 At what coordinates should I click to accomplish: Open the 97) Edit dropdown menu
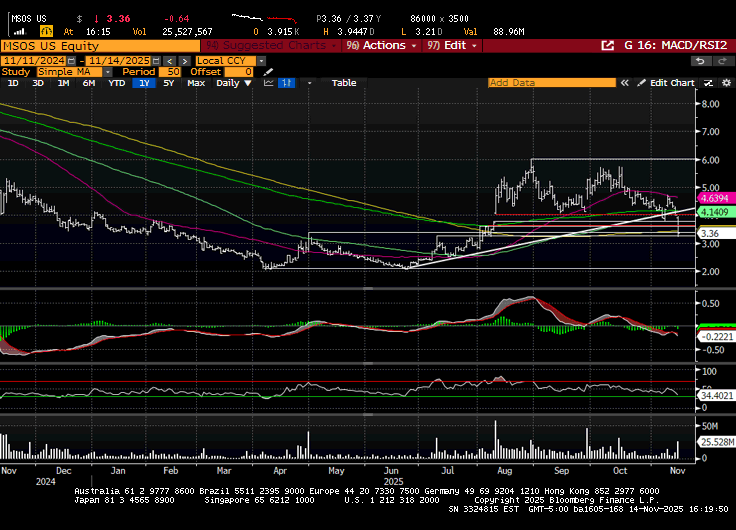(x=452, y=46)
